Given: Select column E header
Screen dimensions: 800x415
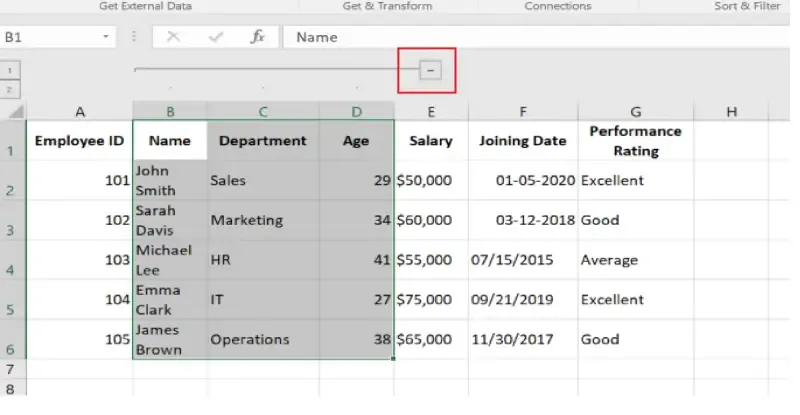Looking at the screenshot, I should coord(430,111).
